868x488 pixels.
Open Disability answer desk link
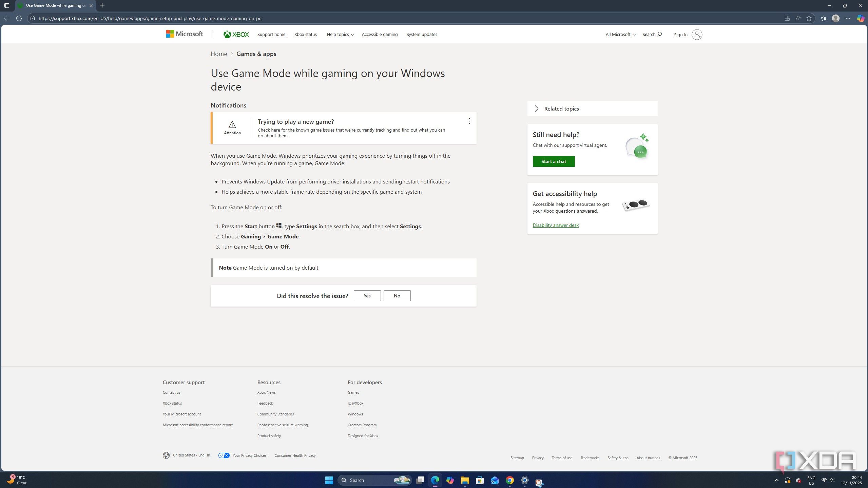click(x=556, y=225)
